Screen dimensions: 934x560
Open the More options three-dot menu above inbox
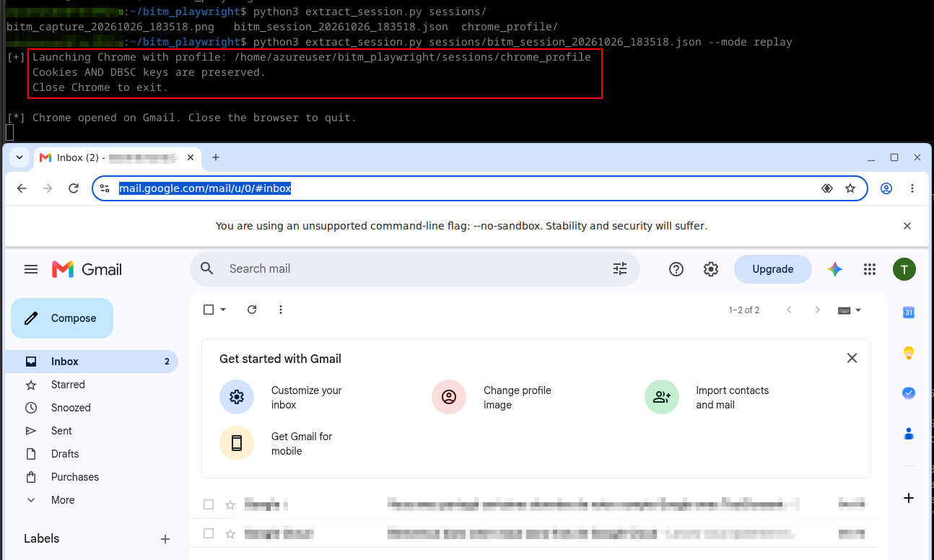(x=281, y=310)
